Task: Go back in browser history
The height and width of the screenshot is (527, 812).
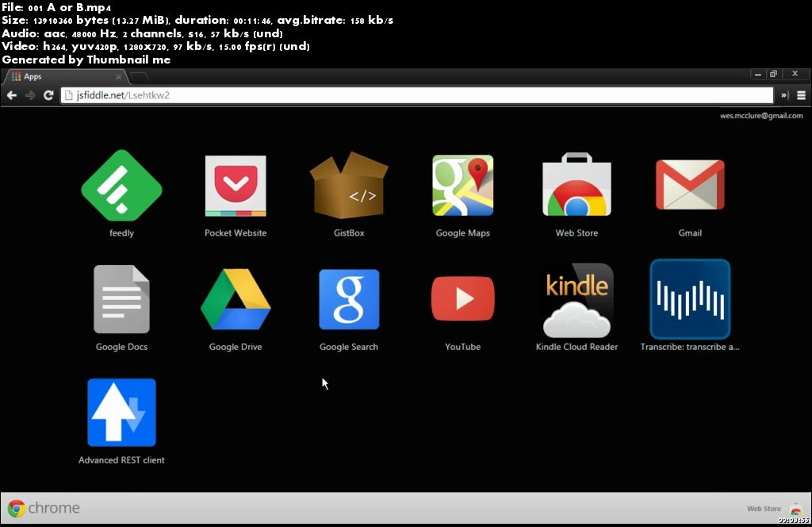Action: tap(11, 95)
